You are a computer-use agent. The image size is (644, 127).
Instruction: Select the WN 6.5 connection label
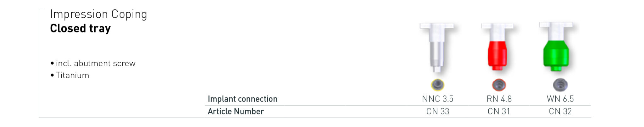[560, 99]
